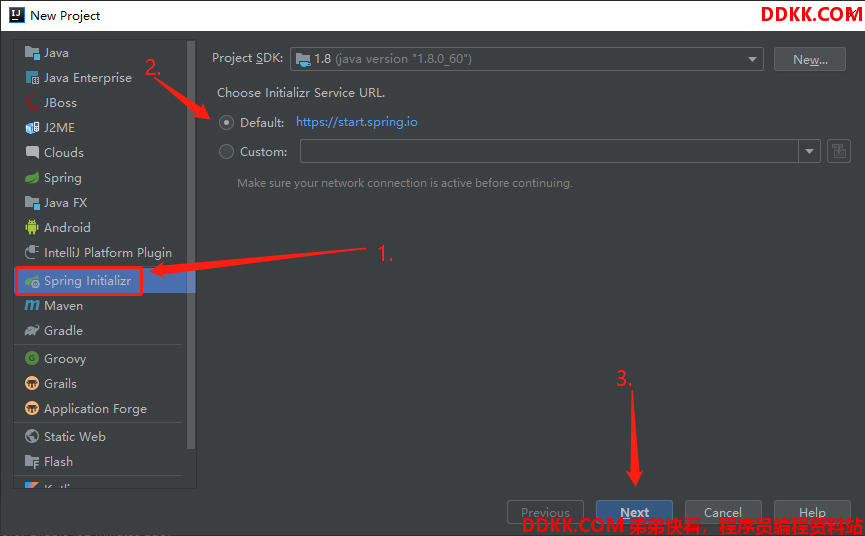The image size is (865, 536).
Task: Click the custom URL history button icon
Action: 839,151
